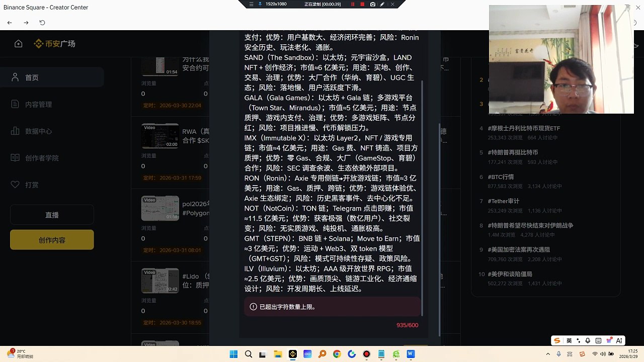Image resolution: width=644 pixels, height=362 pixels.
Task: Open the recorder hamburger menu
Action: pos(252,4)
